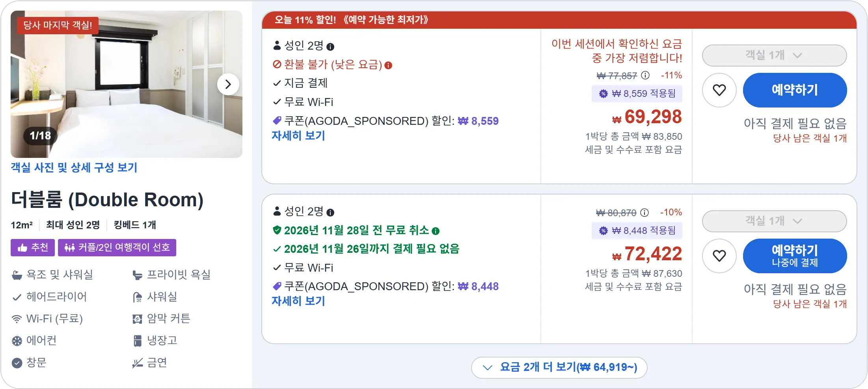The image size is (868, 389).
Task: Click the next photo arrow on room image
Action: point(228,84)
